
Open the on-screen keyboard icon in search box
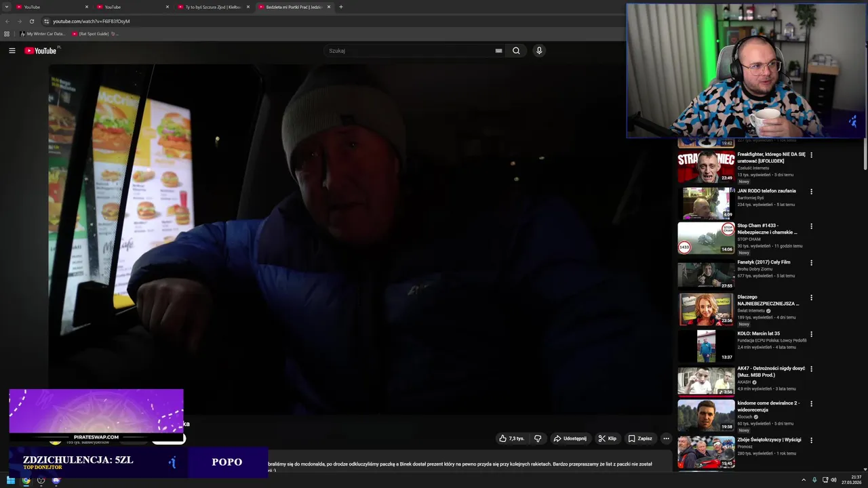[x=498, y=51]
